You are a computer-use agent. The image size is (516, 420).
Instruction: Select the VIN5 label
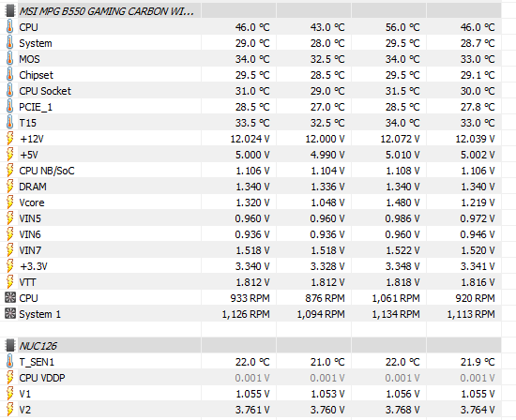pos(30,218)
